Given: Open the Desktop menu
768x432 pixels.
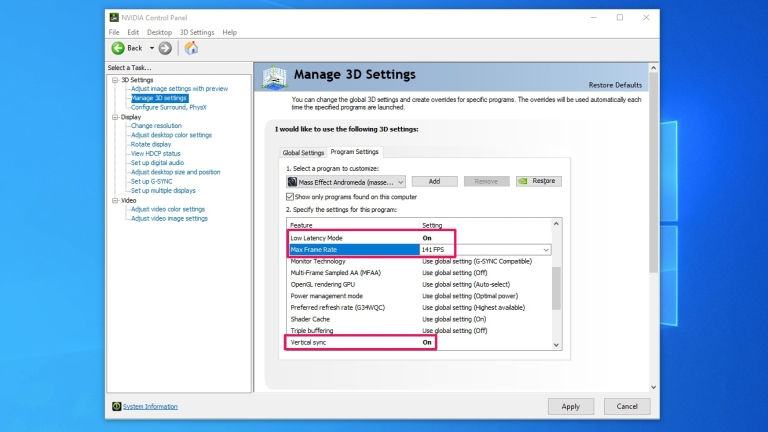Looking at the screenshot, I should pos(159,32).
